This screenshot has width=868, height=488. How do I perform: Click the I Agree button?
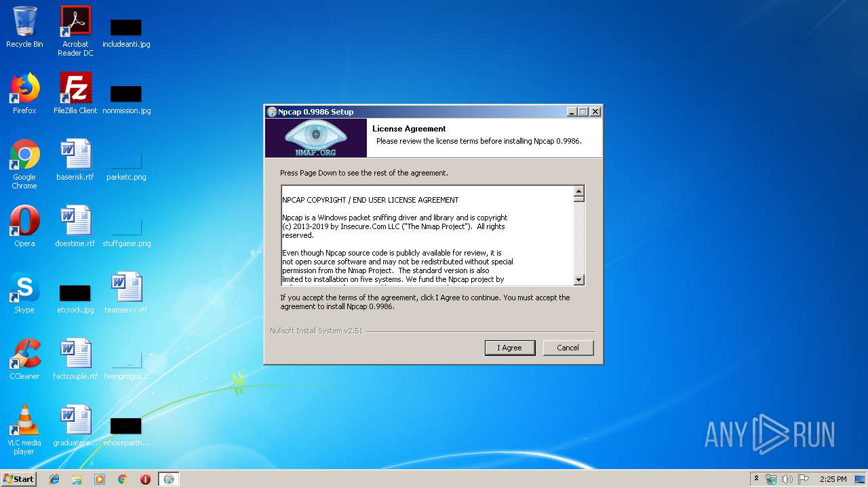(x=510, y=348)
